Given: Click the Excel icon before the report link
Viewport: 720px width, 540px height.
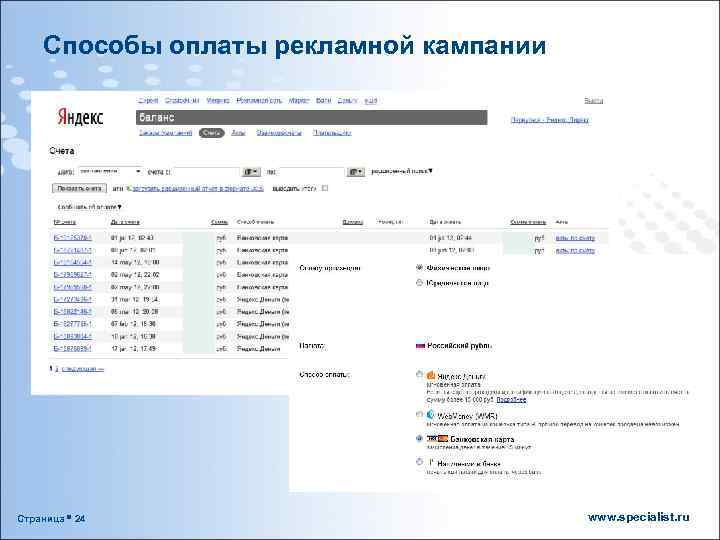Looking at the screenshot, I should [x=129, y=188].
